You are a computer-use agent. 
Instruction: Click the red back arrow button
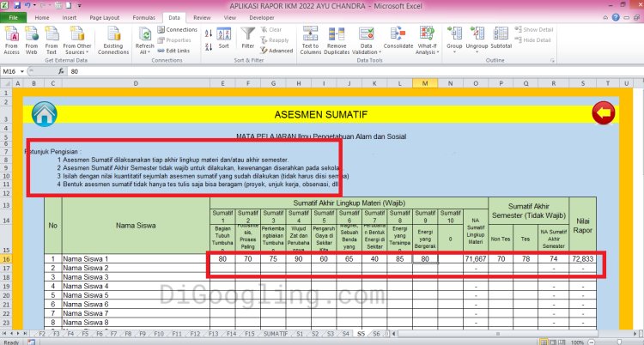pyautogui.click(x=604, y=112)
